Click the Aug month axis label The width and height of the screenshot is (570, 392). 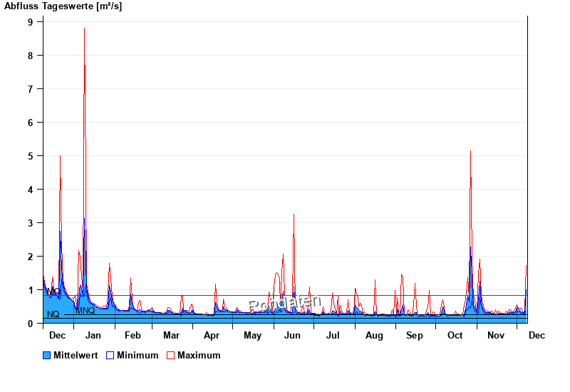coord(374,336)
